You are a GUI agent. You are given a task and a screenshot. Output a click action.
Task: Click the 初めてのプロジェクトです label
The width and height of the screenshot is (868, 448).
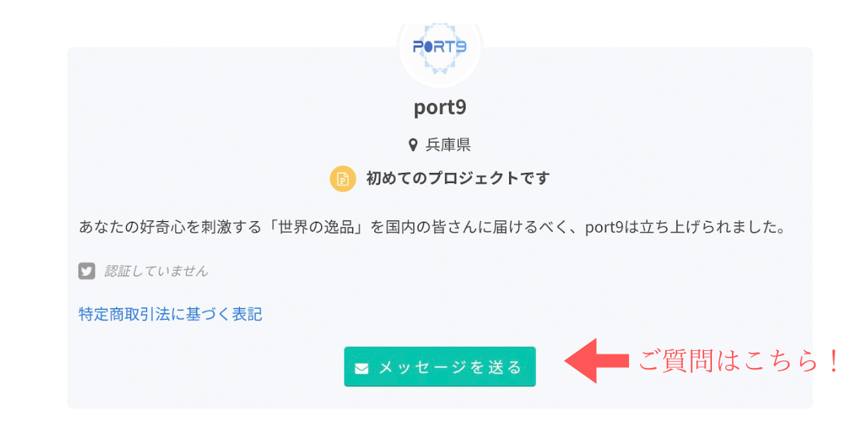click(x=457, y=179)
